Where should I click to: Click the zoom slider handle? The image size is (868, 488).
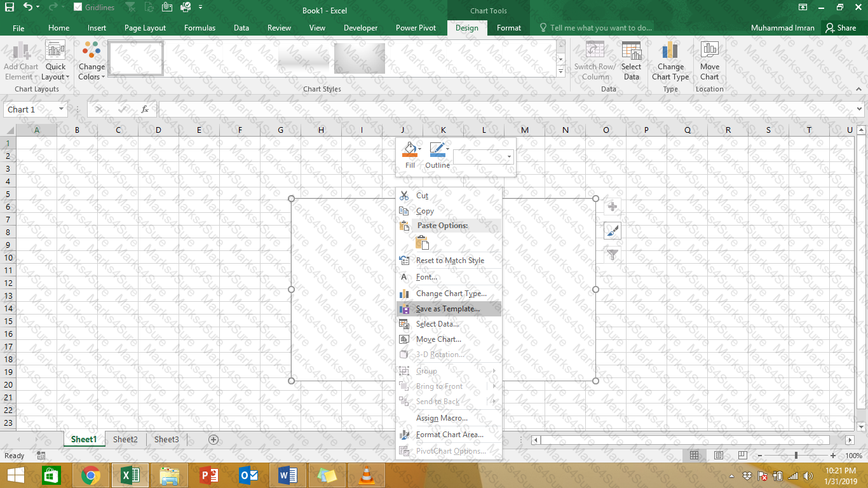point(796,456)
